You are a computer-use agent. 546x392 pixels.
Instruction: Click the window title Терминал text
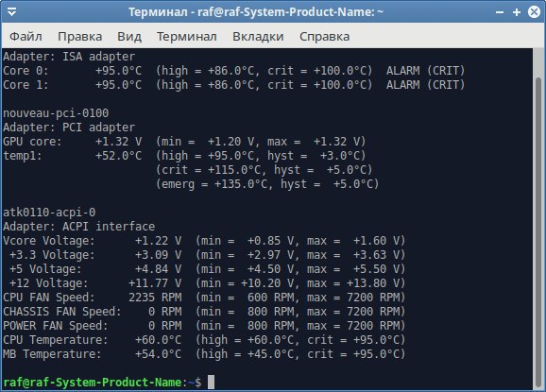tap(158, 12)
